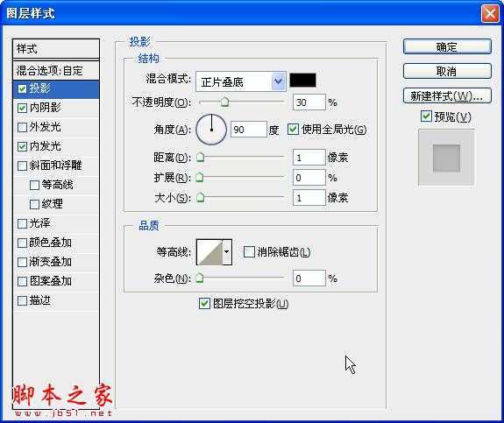Open 斜面和浮雕 settings row
Viewport: 504px width, 423px height.
[56, 166]
